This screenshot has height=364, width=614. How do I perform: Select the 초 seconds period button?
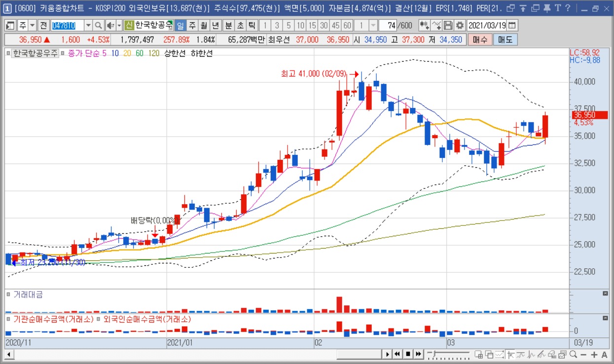(240, 26)
